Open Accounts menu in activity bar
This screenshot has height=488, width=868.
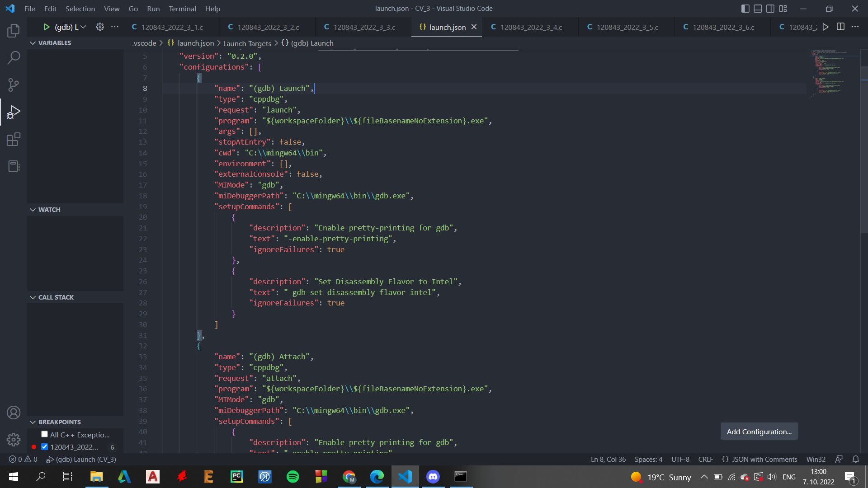pos(14,413)
